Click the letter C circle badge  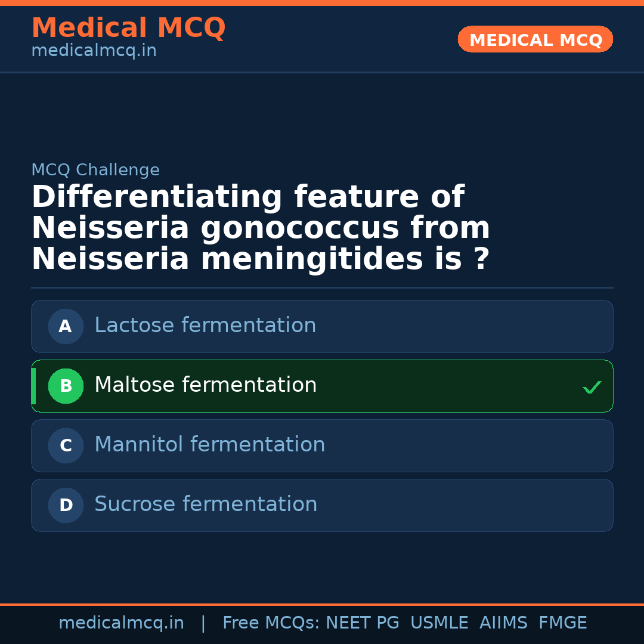[66, 445]
